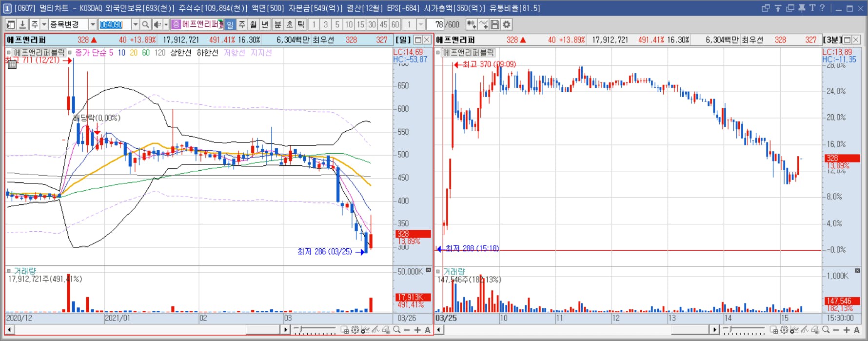Click the add indicator icon in toolbar
The width and height of the screenshot is (868, 341).
(x=472, y=24)
